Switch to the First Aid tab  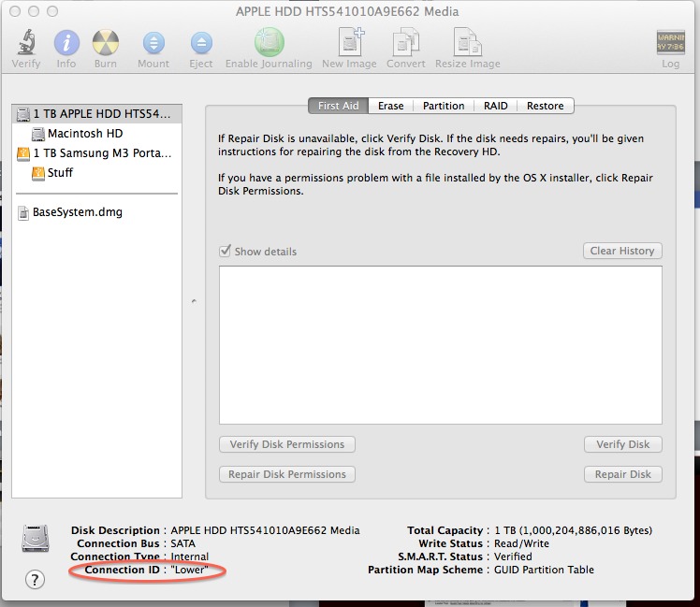click(338, 106)
